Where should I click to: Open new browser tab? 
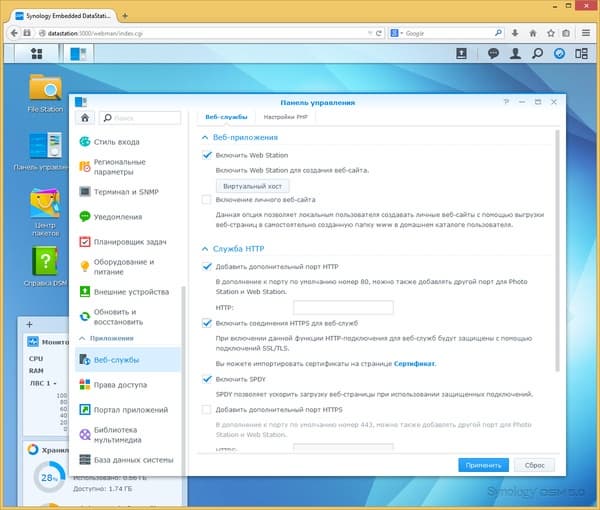[x=125, y=16]
